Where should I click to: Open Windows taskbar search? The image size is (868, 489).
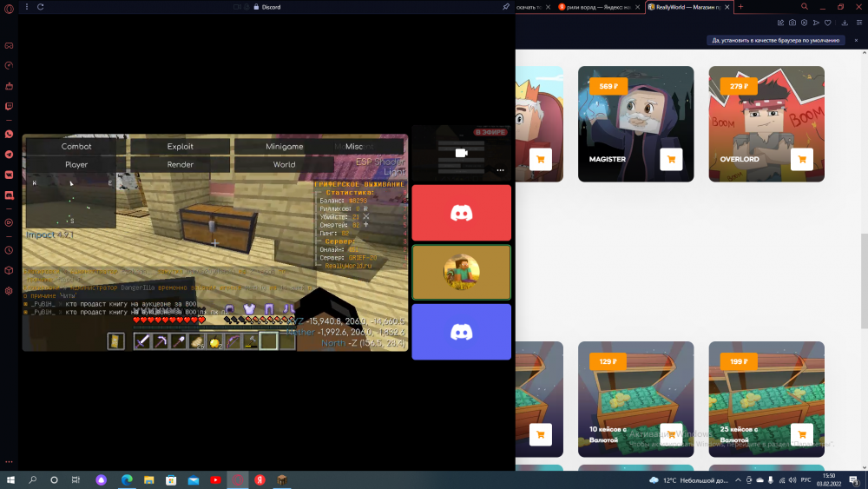pyautogui.click(x=32, y=479)
